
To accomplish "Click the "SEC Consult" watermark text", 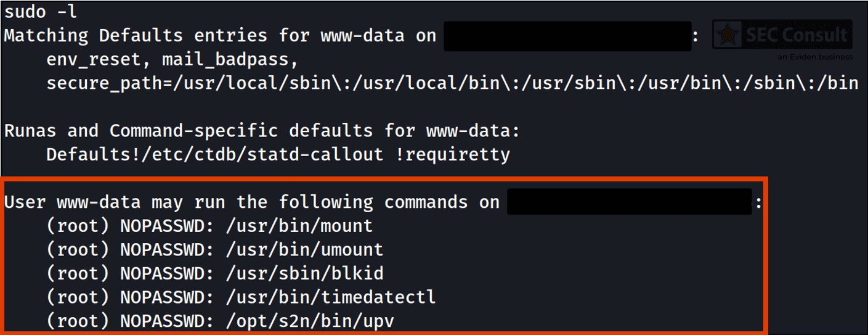I will pyautogui.click(x=797, y=35).
